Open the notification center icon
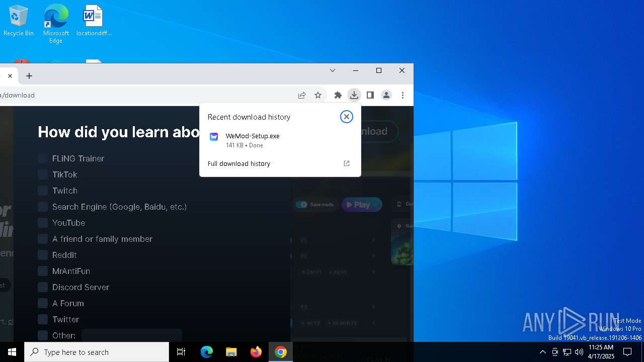Viewport: 644px width, 362px height. (x=627, y=352)
